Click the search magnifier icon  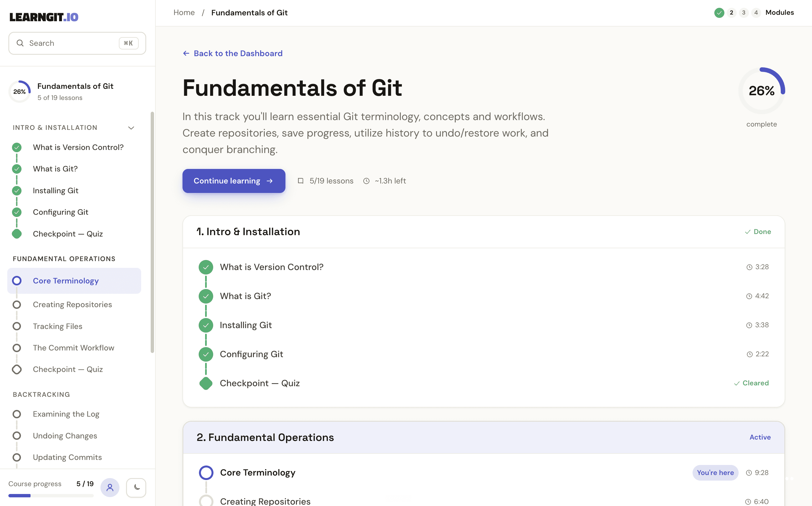point(20,43)
